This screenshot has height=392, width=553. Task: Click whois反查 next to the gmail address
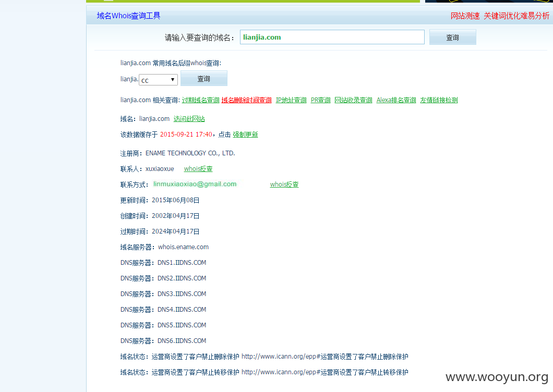click(x=284, y=185)
